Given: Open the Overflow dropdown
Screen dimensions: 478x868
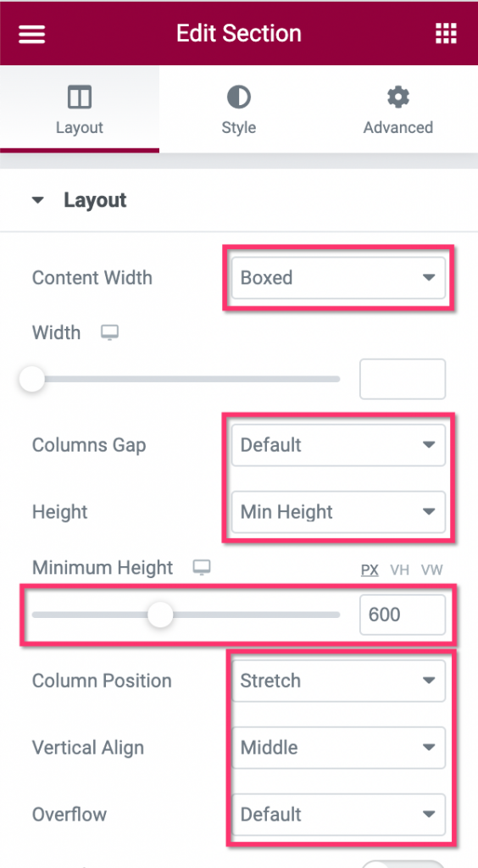Looking at the screenshot, I should [x=339, y=815].
